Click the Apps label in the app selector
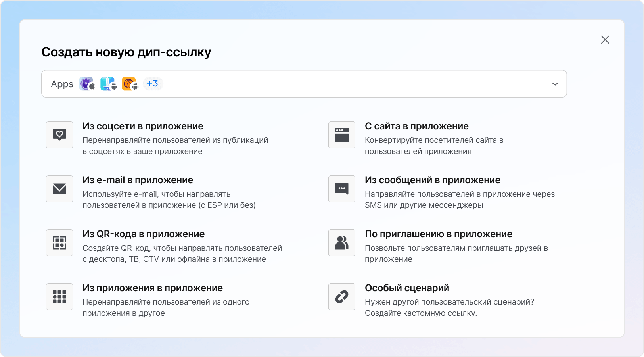The height and width of the screenshot is (357, 644). click(x=62, y=84)
